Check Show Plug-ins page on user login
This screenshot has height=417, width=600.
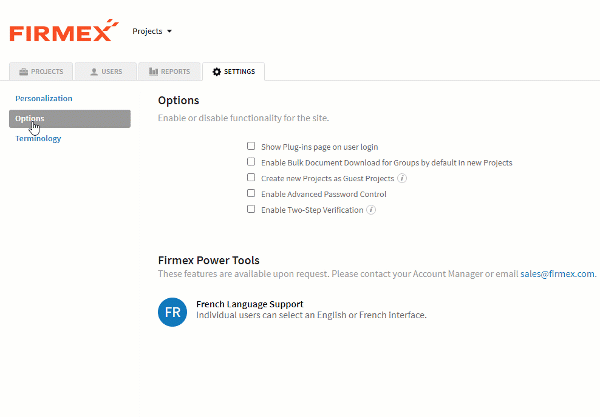[x=251, y=146]
